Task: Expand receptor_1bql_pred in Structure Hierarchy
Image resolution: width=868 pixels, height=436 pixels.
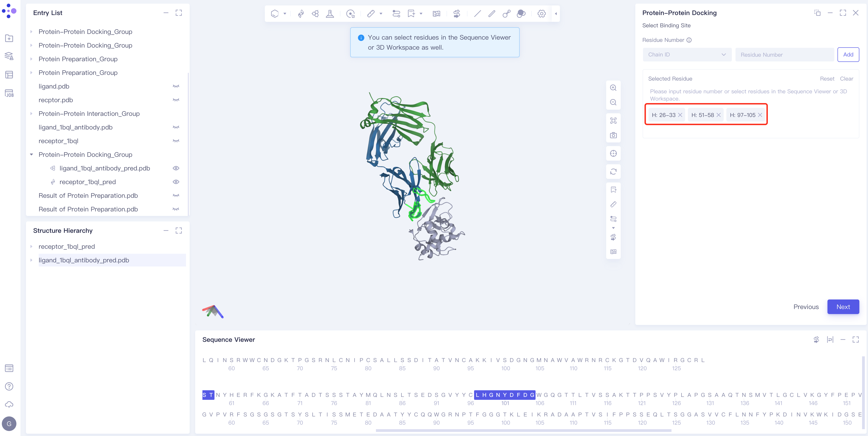Action: 31,246
